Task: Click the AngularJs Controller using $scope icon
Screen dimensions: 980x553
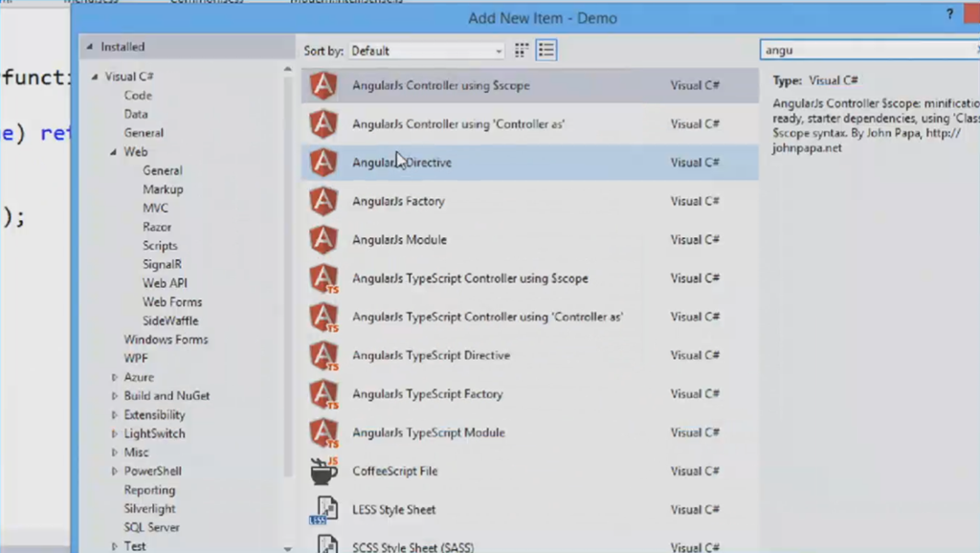Action: tap(323, 85)
